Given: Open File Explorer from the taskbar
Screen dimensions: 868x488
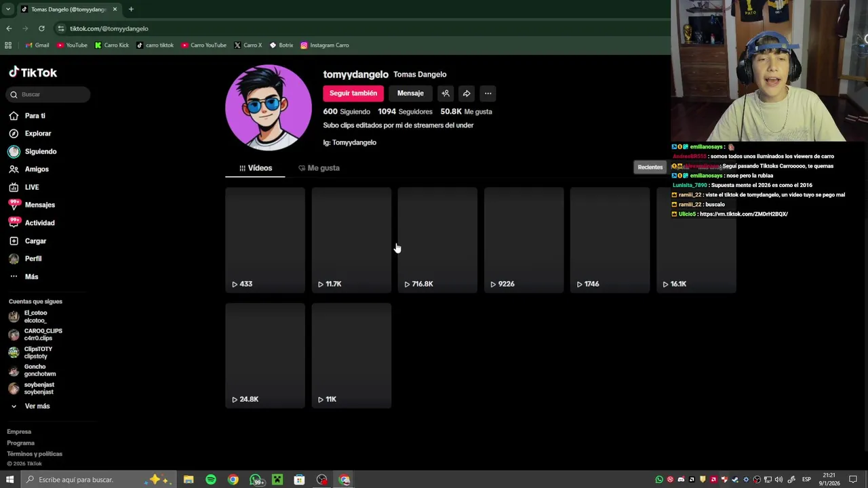Looking at the screenshot, I should click(189, 479).
